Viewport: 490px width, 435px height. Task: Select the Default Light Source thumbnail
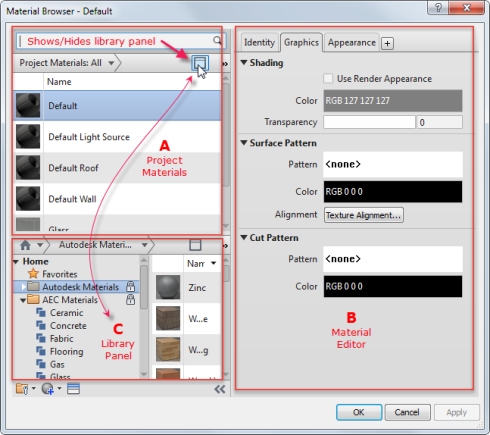pos(28,136)
